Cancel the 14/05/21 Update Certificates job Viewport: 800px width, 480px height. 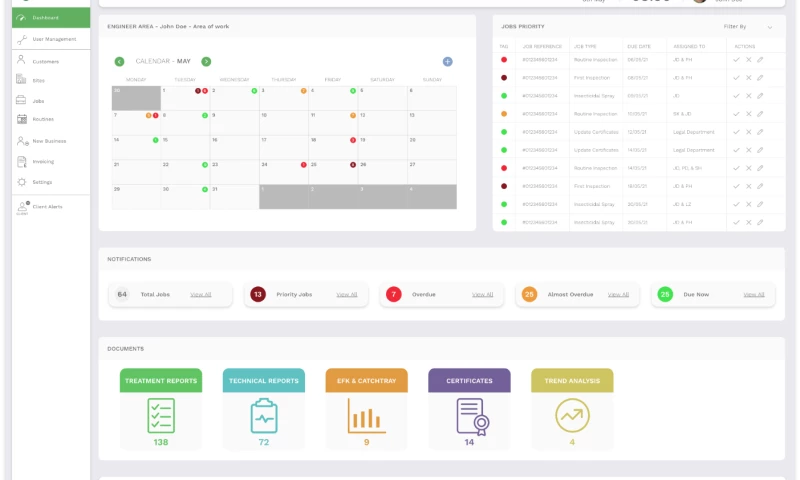point(748,150)
